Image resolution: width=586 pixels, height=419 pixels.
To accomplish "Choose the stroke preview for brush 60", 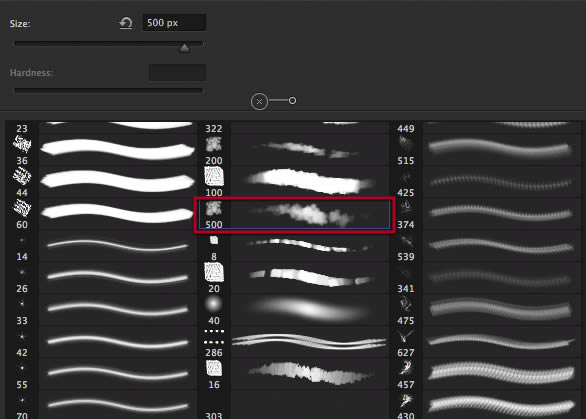I will [118, 213].
